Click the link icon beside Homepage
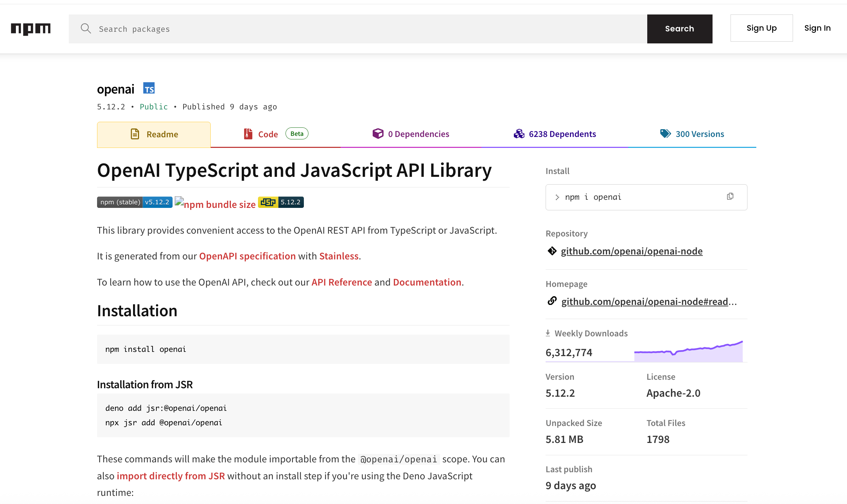Screen dimensions: 847x504 552,301
